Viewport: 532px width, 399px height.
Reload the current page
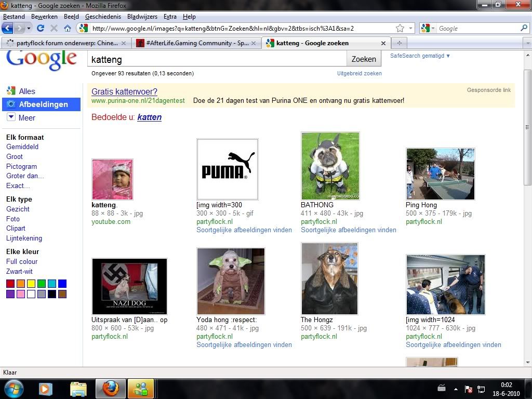pyautogui.click(x=41, y=28)
